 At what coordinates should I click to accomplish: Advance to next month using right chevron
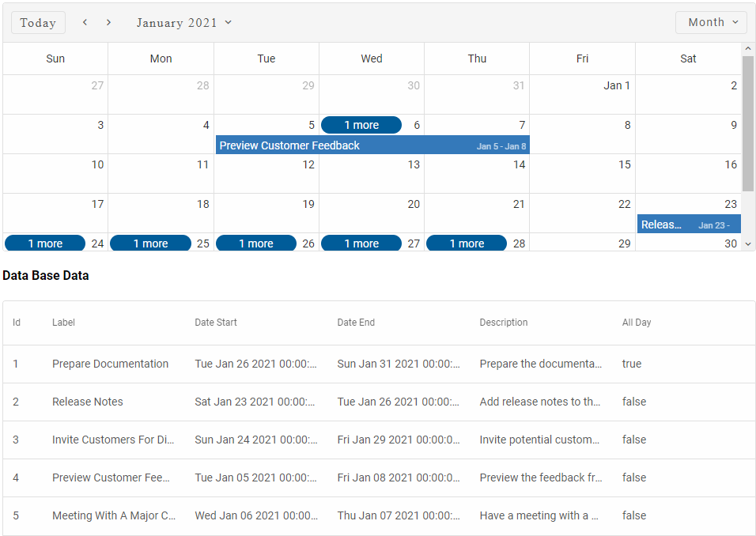(109, 22)
